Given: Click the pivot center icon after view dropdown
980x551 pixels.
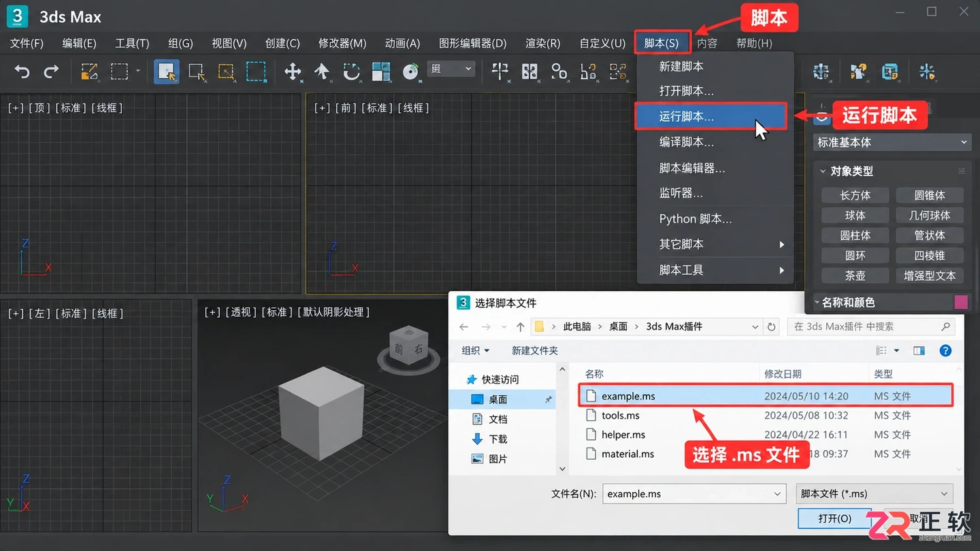Looking at the screenshot, I should click(500, 71).
